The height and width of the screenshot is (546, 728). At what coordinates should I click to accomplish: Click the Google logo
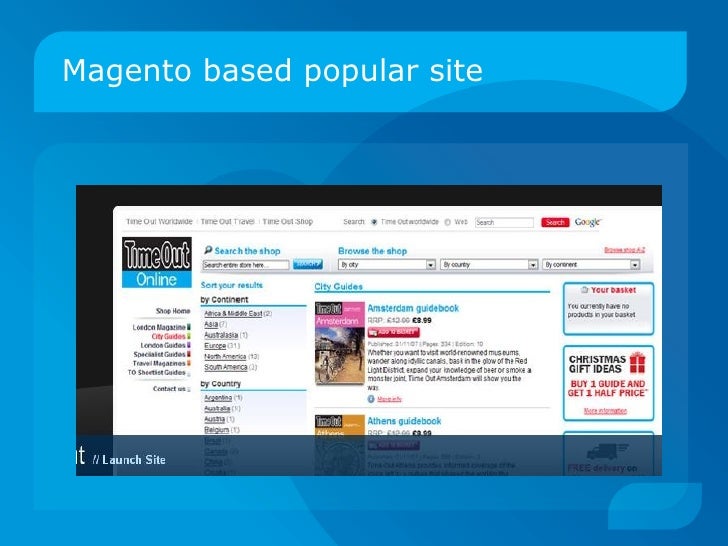point(588,222)
